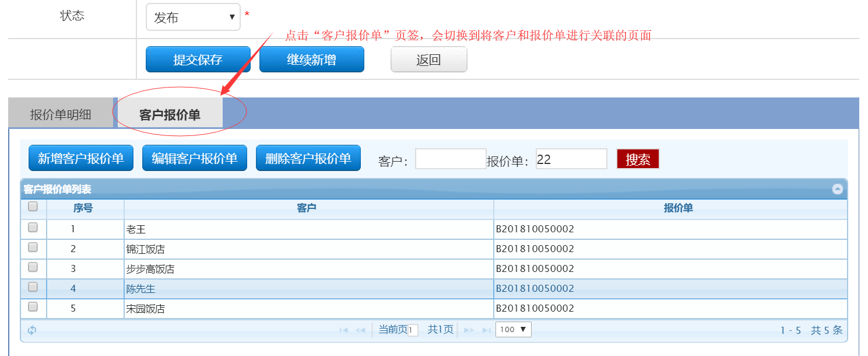This screenshot has width=868, height=356.
Task: Check the 宋园饭店 row checkbox
Action: click(33, 307)
